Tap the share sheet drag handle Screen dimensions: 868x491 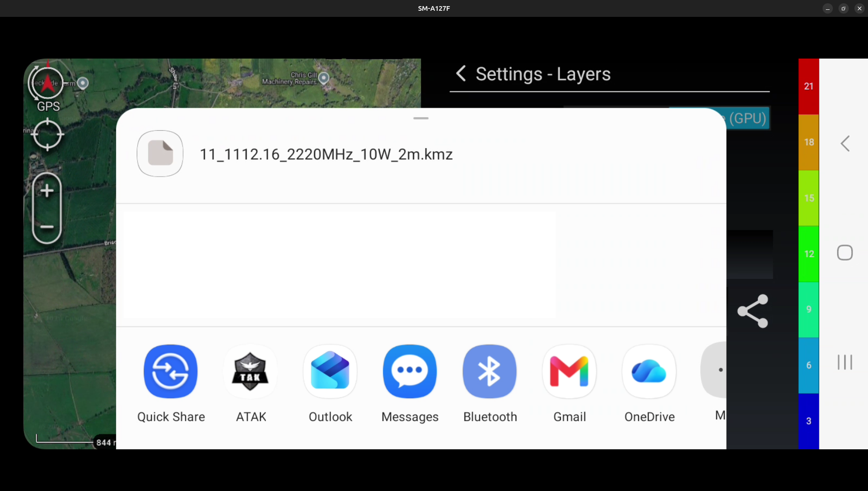[421, 118]
